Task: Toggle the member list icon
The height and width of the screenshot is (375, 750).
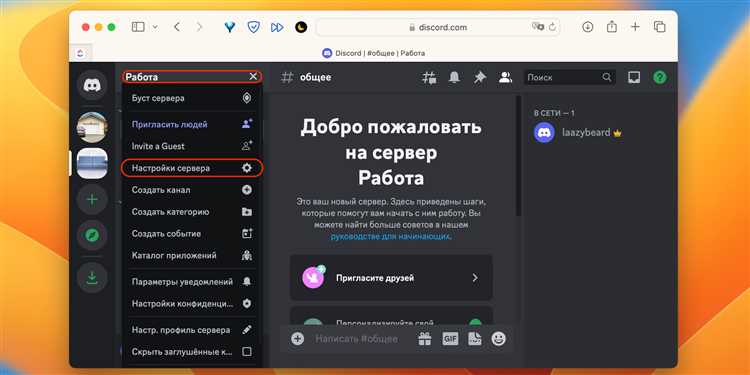Action: coord(505,77)
